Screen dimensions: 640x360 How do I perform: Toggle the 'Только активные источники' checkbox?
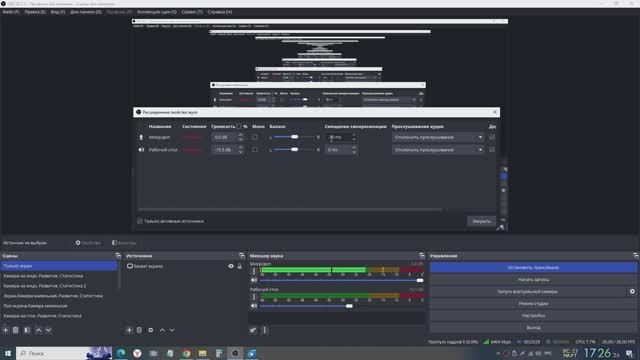[140, 221]
